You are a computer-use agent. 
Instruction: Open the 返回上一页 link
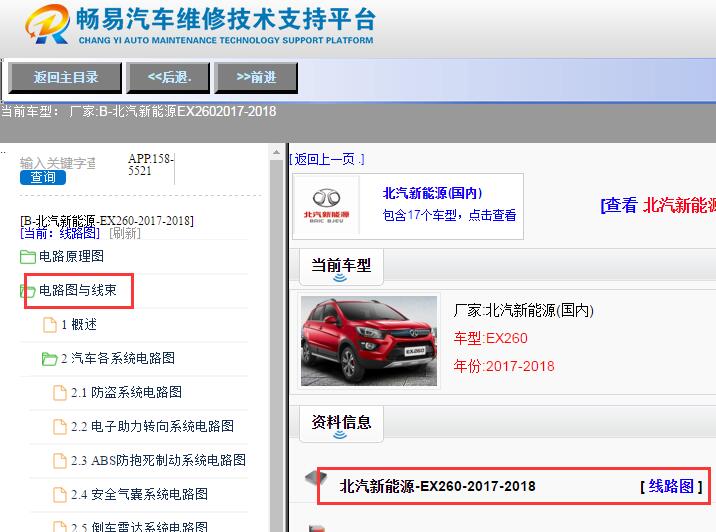coord(327,159)
